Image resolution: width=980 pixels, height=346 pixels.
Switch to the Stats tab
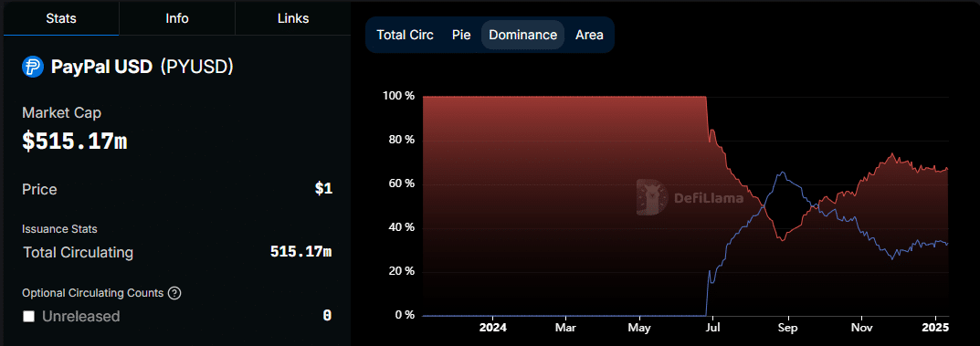click(61, 18)
